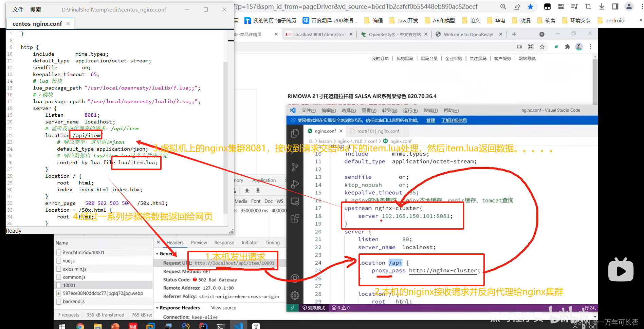The width and height of the screenshot is (644, 329).
Task: Open VS Code Source Control icon
Action: click(x=295, y=167)
